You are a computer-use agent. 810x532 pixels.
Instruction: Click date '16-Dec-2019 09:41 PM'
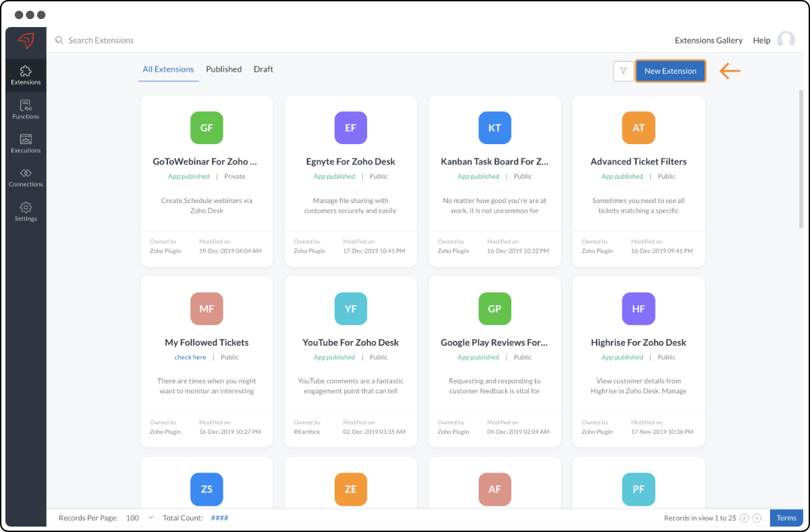(x=662, y=251)
